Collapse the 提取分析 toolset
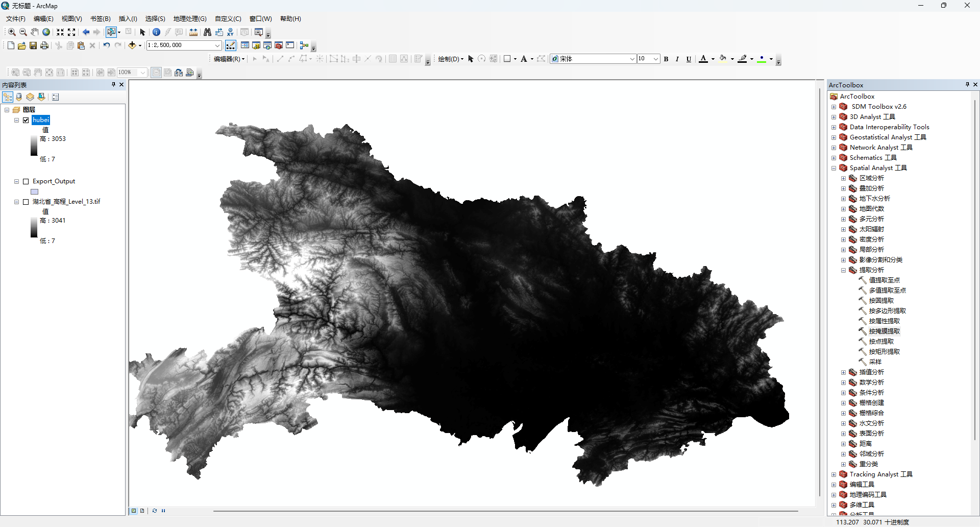Viewport: 980px width, 527px height. (843, 270)
